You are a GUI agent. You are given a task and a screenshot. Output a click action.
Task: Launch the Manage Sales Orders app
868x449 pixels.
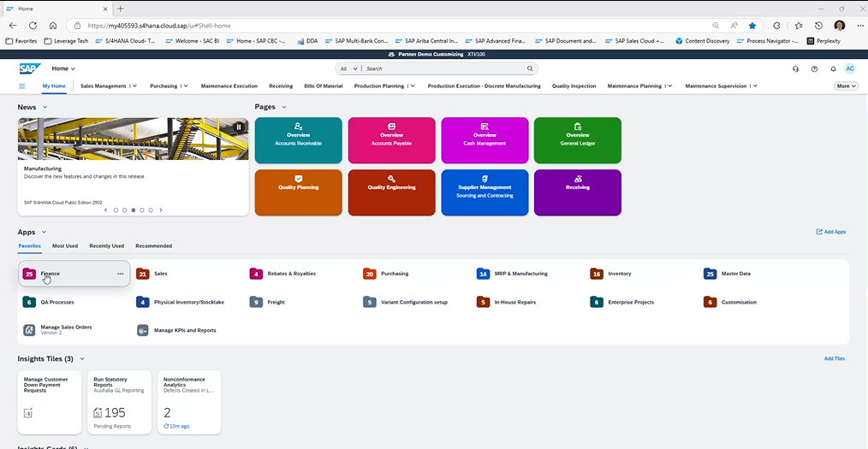click(57, 330)
